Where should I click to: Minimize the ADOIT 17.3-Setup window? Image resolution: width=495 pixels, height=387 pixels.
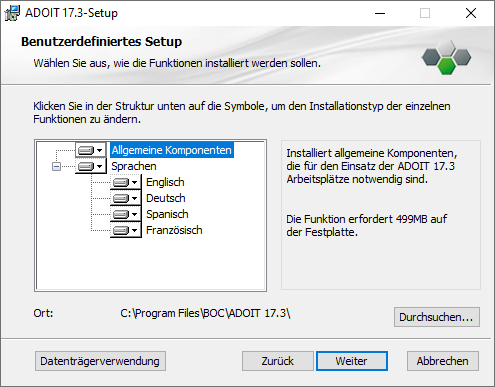(x=380, y=13)
